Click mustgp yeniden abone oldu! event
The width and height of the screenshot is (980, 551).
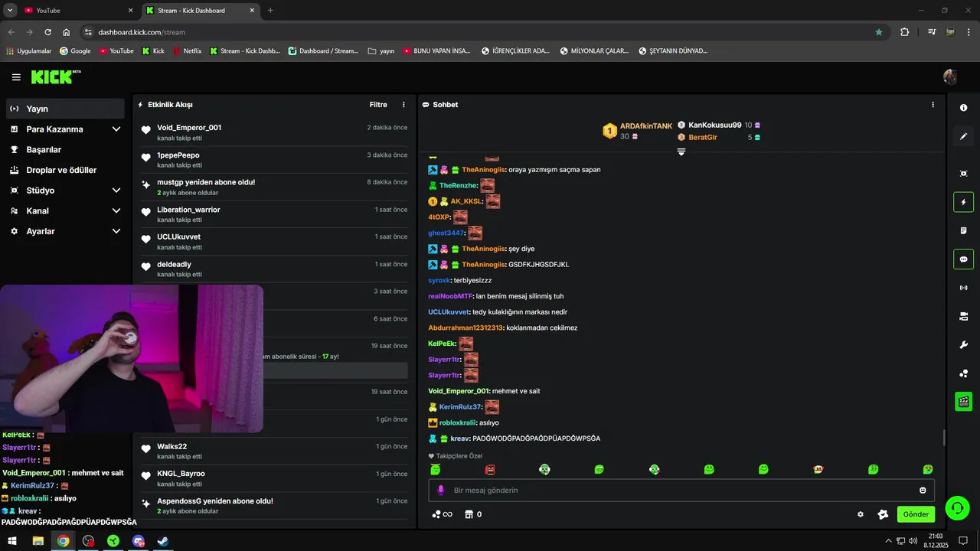click(274, 187)
